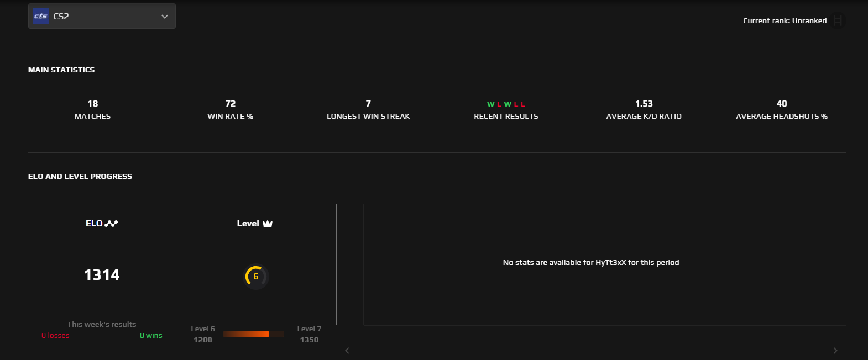Click the 18 matches value

click(x=93, y=104)
